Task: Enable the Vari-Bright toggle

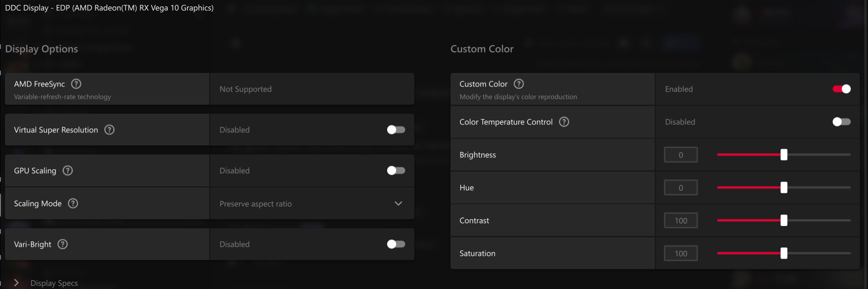Action: click(x=396, y=244)
